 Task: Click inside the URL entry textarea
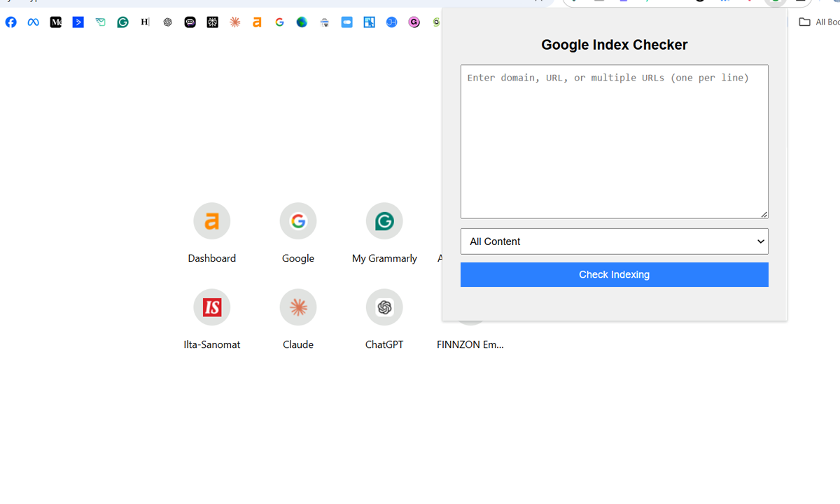[614, 140]
